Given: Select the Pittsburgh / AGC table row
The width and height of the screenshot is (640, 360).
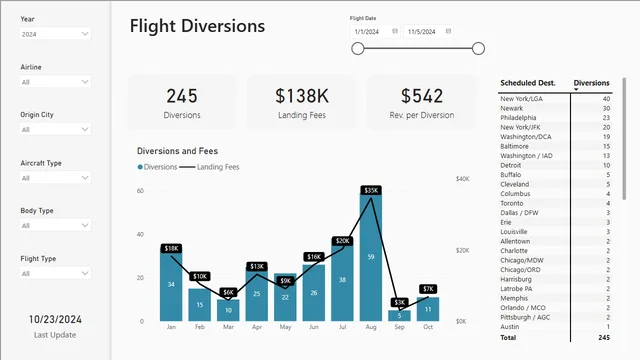Looking at the screenshot, I should 555,317.
